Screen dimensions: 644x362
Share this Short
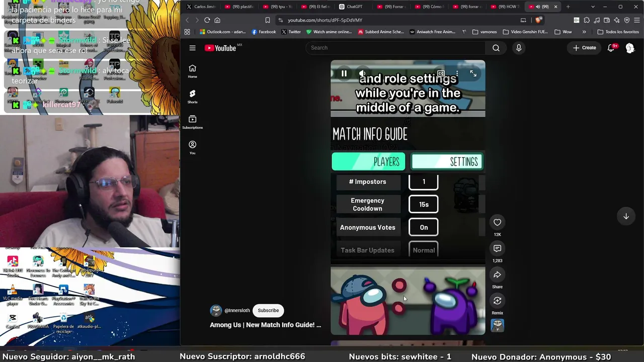point(497,275)
